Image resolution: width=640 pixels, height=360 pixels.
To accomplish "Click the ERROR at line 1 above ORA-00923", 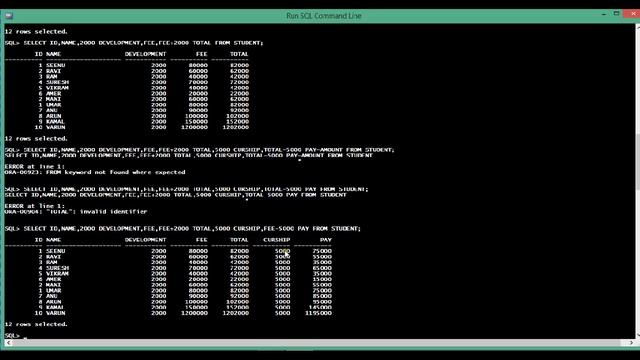I will coord(35,167).
